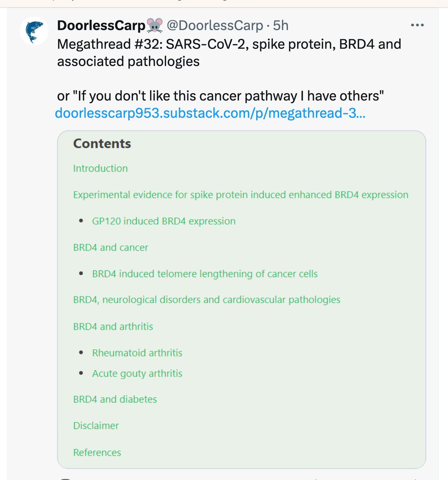Click 'BRD4 induced telomere lengthening' entry
The image size is (448, 480).
[x=205, y=274]
